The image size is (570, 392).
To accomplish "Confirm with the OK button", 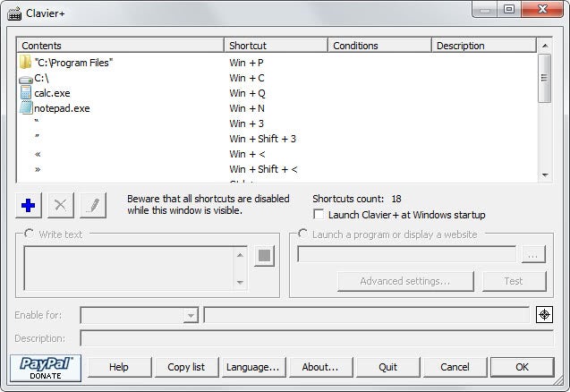I will pos(522,367).
